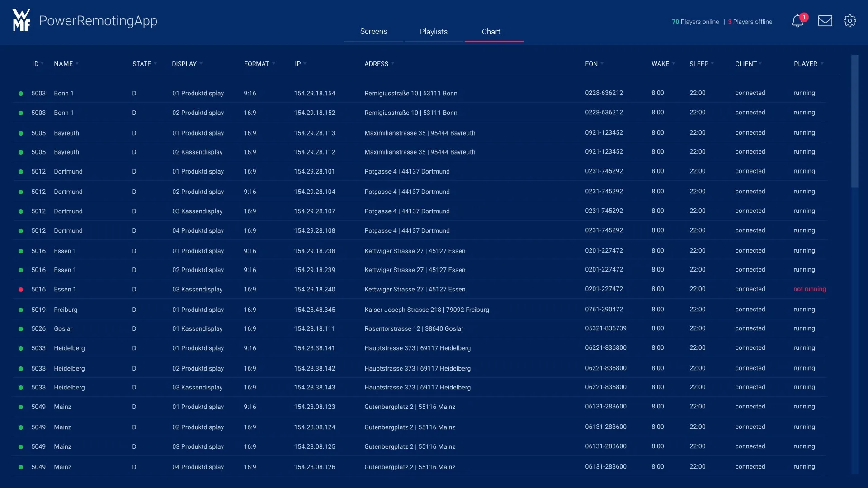The width and height of the screenshot is (868, 488).
Task: Switch to the Screens tab
Action: pos(373,32)
